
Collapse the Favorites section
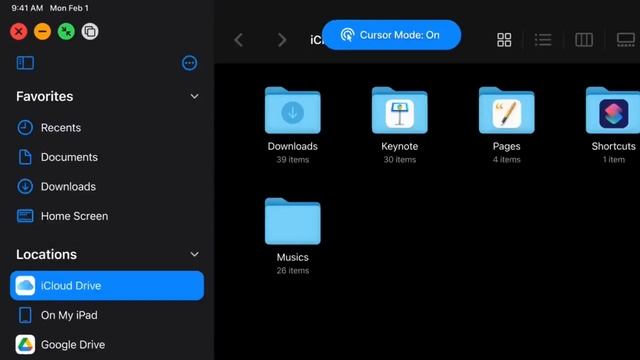coord(195,97)
